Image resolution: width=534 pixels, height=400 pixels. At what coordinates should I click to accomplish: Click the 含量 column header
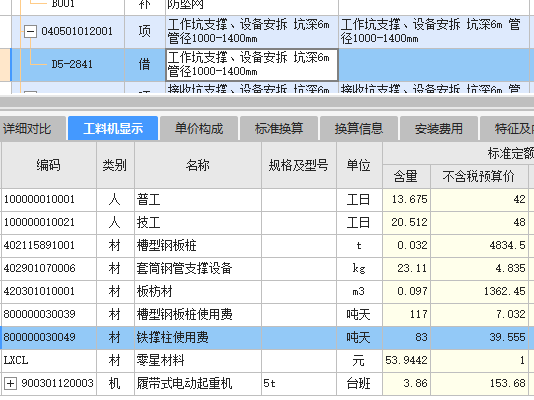(x=406, y=176)
